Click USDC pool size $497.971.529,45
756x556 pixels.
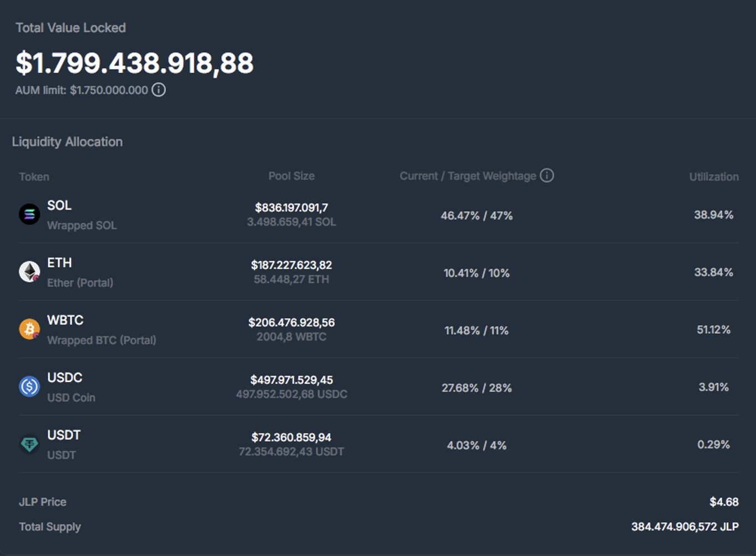tap(291, 380)
